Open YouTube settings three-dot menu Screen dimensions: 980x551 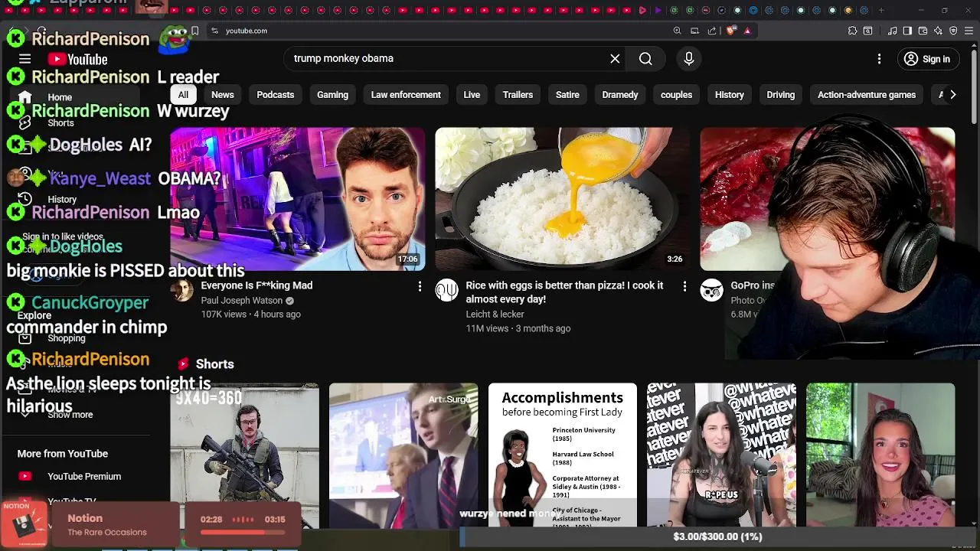tap(879, 59)
